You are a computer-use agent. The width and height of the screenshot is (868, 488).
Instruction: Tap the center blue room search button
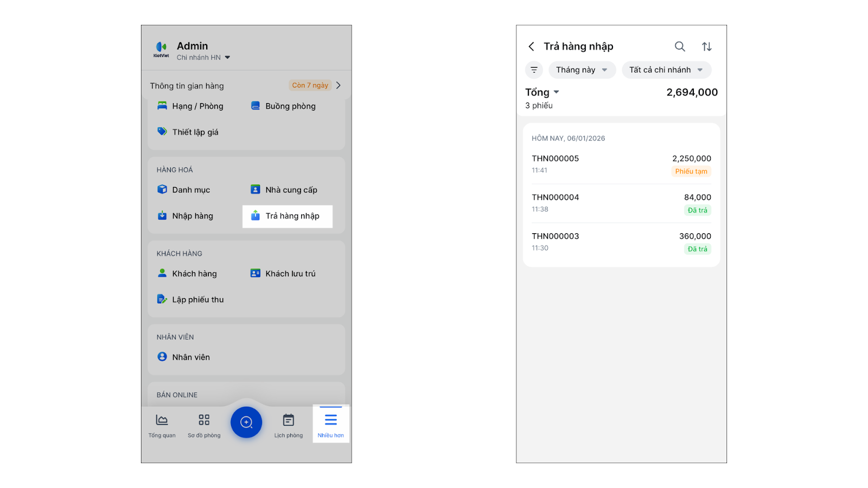coord(246,422)
